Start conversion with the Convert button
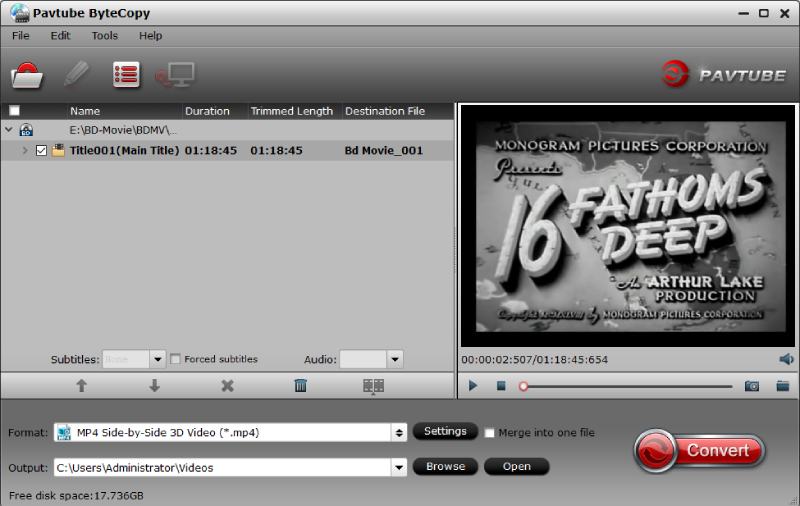 [699, 450]
